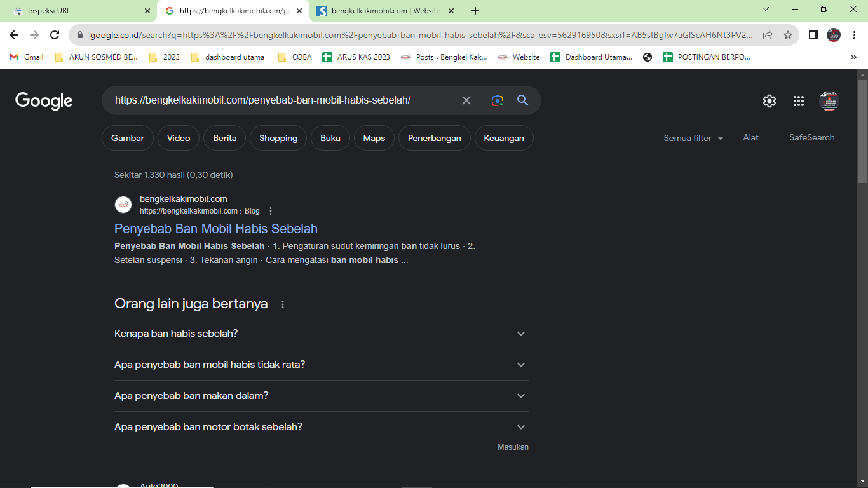Expand the 'Semua filter' dropdown
This screenshot has width=868, height=488.
point(693,138)
